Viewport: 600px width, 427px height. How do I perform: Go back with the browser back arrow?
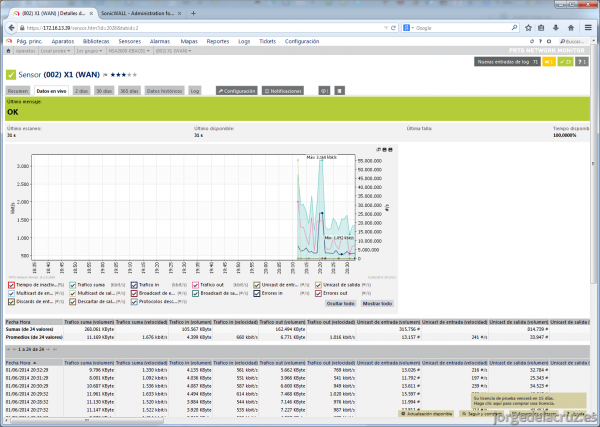(11, 28)
